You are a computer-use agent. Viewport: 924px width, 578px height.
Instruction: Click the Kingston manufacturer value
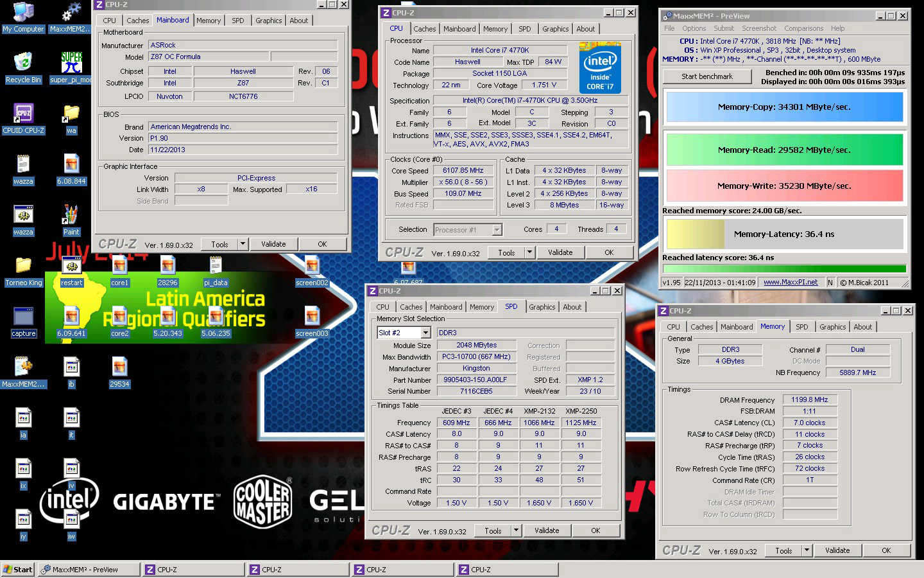coord(476,368)
